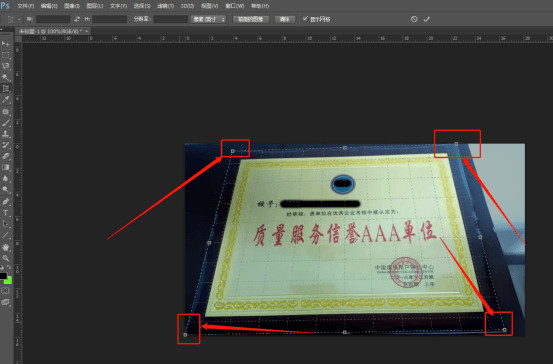Select the Hand tool
This screenshot has height=364, width=553.
(x=5, y=247)
